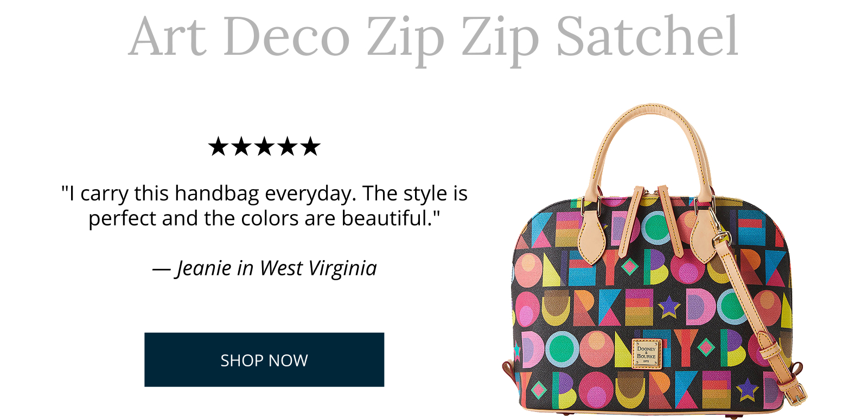Choose the third rating star
The height and width of the screenshot is (420, 868).
[265, 146]
